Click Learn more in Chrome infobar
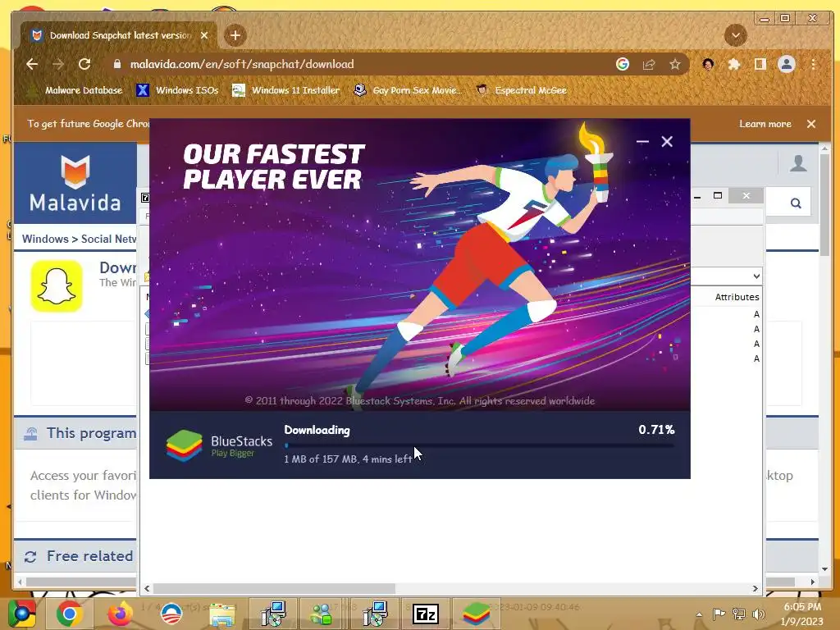 point(765,124)
